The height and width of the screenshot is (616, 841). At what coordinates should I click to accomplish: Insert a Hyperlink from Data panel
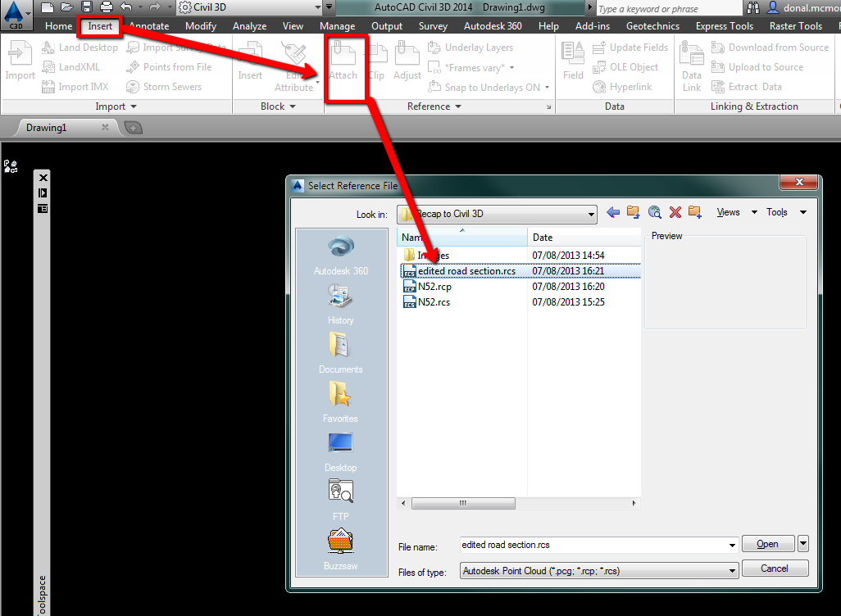click(622, 87)
